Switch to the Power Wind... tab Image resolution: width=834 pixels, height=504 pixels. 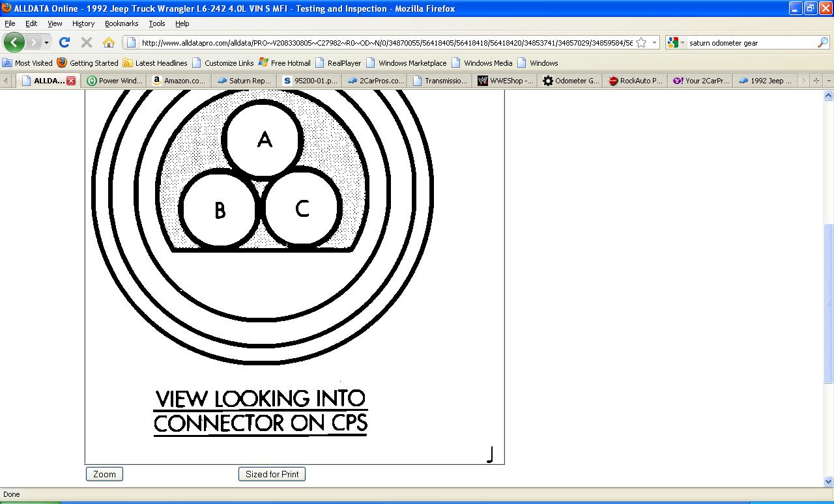coord(114,81)
